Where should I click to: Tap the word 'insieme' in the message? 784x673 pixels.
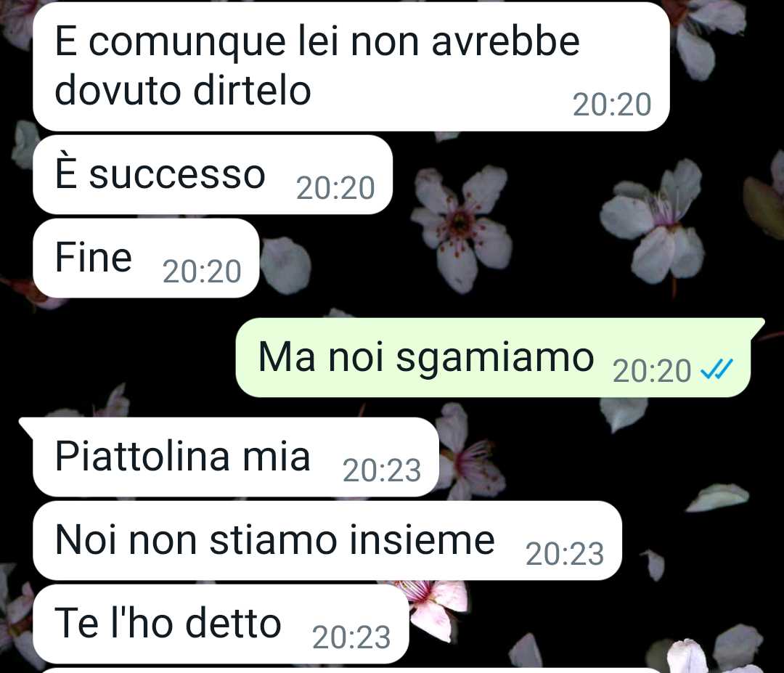point(422,540)
